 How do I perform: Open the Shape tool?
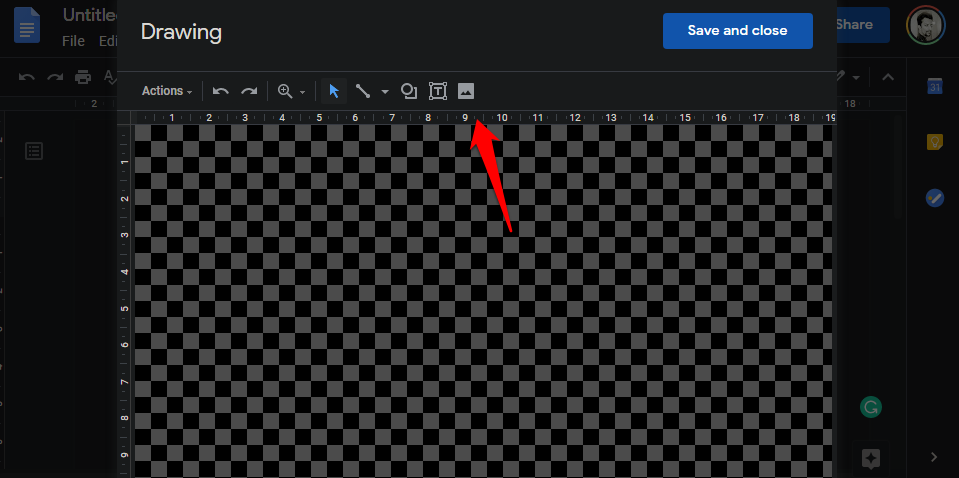pyautogui.click(x=409, y=91)
